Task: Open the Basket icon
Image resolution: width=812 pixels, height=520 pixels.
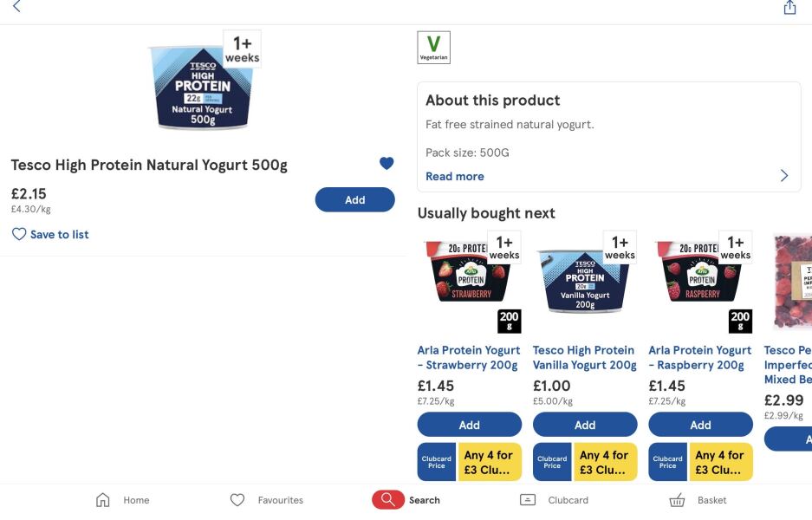Action: [x=678, y=500]
